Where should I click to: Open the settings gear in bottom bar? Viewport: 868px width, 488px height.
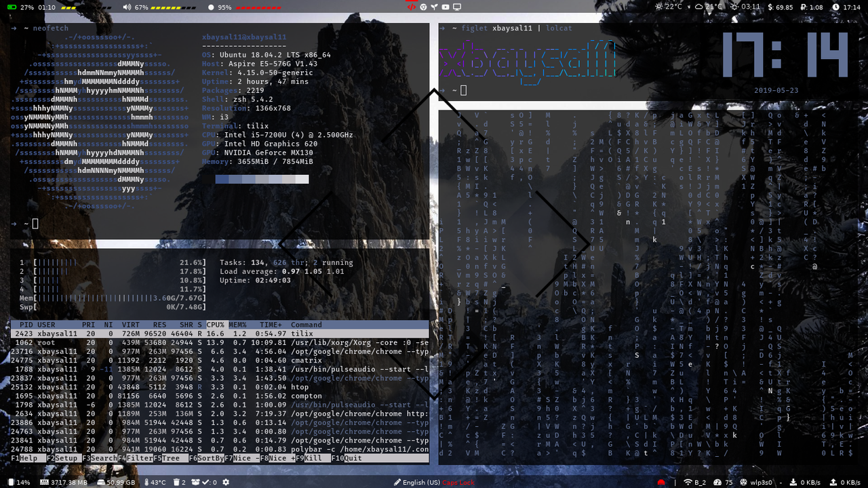click(226, 482)
